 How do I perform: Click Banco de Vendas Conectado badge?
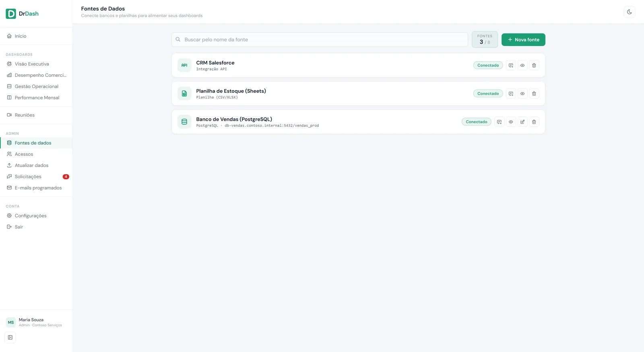[x=477, y=121]
